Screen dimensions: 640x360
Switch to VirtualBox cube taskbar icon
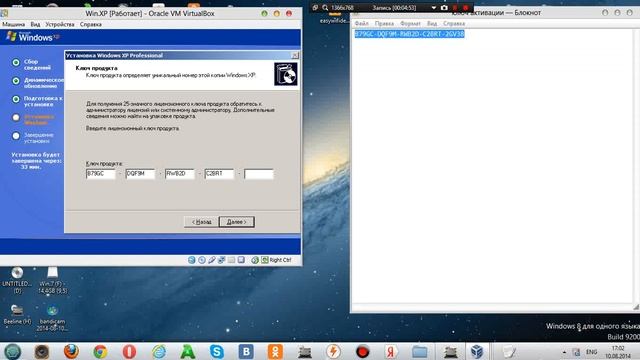click(x=477, y=351)
